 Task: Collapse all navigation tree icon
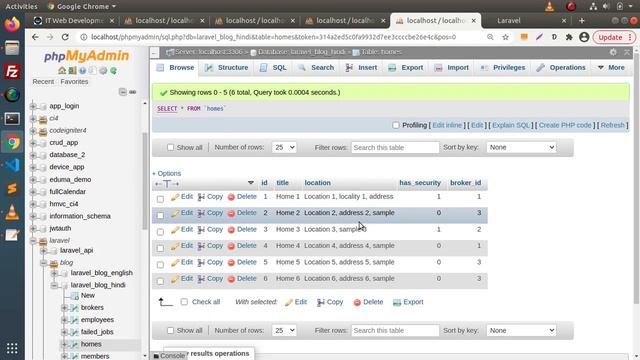coord(122,92)
